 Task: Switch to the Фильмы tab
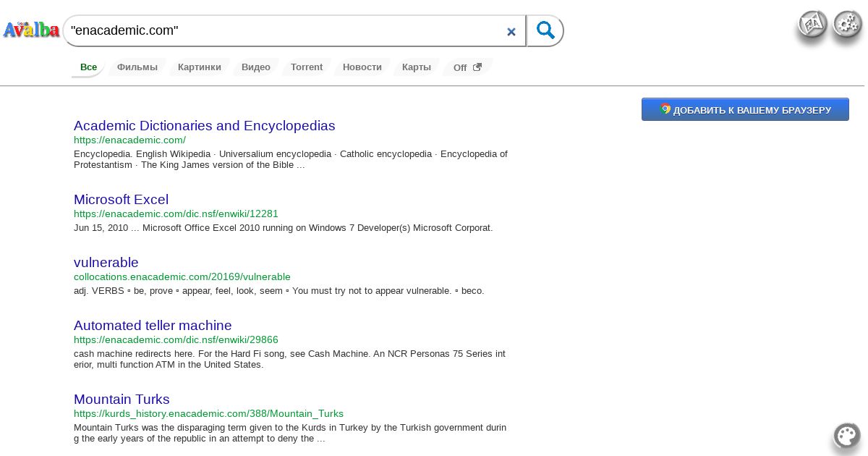137,67
